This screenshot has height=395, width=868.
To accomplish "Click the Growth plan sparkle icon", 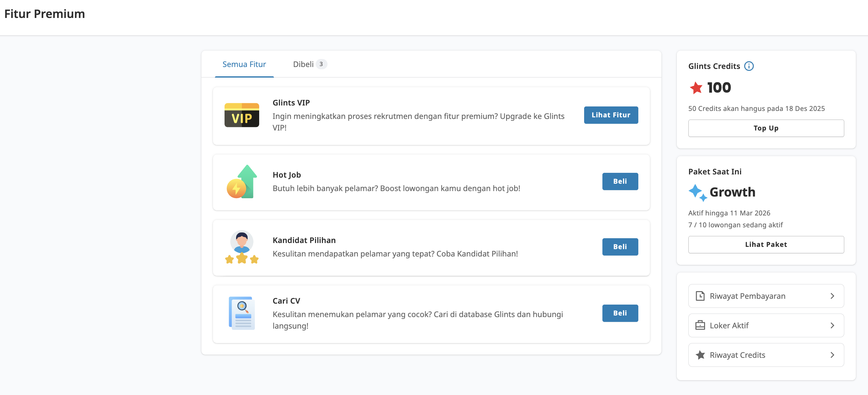I will click(x=696, y=192).
